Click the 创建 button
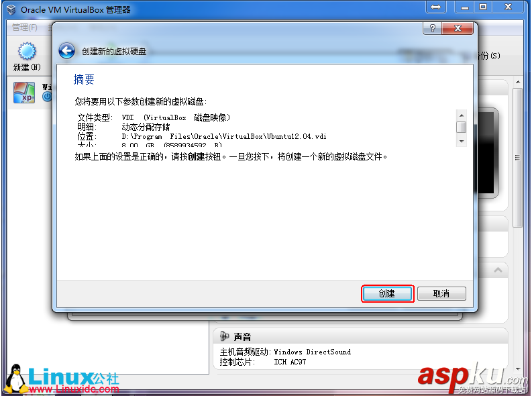This screenshot has height=398, width=532. (387, 293)
